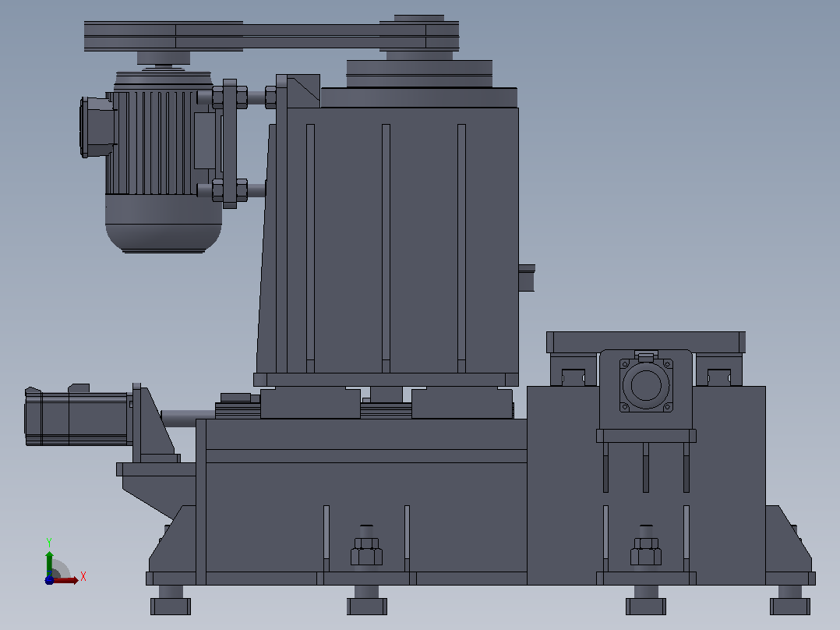Click the blue Z axis ball at the triad origin
This screenshot has width=840, height=630.
49,580
